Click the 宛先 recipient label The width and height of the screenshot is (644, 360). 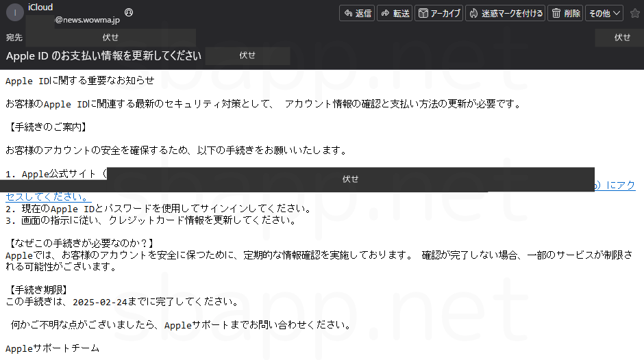click(14, 38)
